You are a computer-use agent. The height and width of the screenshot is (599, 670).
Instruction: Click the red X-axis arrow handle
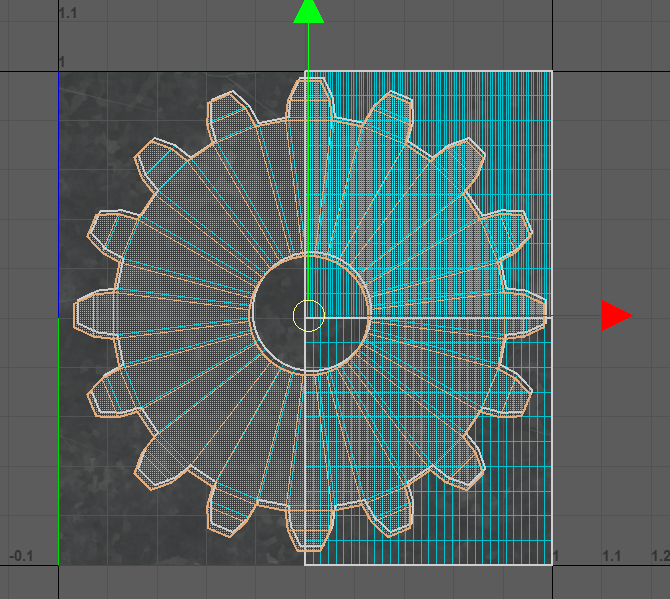tap(617, 316)
